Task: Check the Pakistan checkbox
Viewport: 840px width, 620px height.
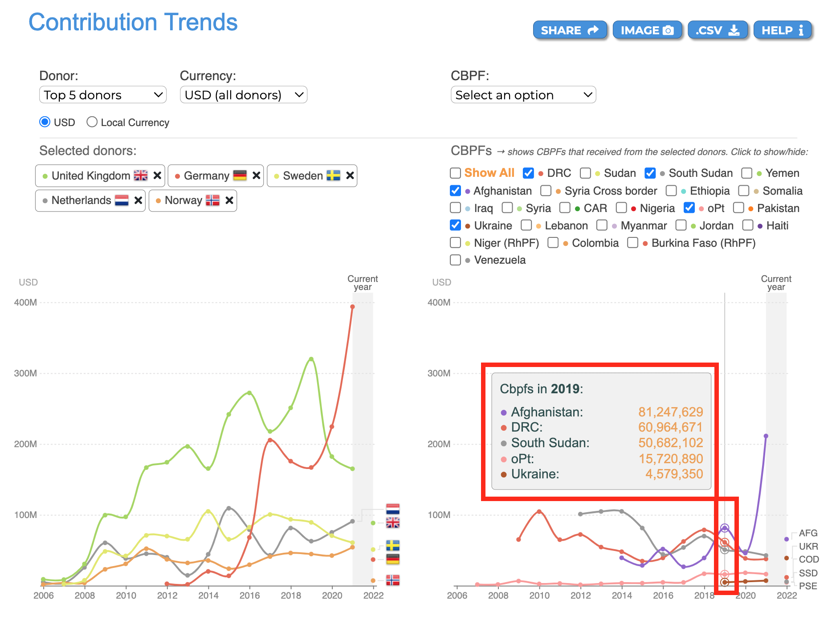Action: click(x=738, y=208)
